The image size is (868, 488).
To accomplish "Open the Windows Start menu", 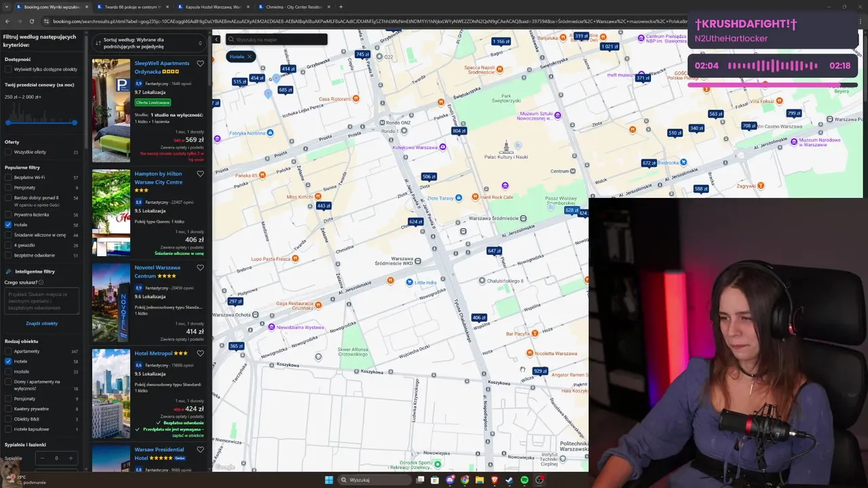I will (329, 480).
